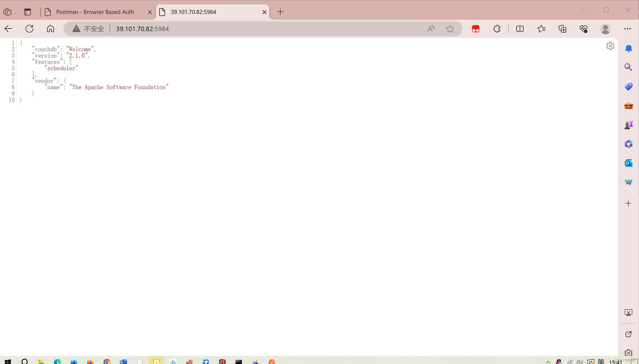
Task: Open the Settings and more menu
Action: pos(627,29)
